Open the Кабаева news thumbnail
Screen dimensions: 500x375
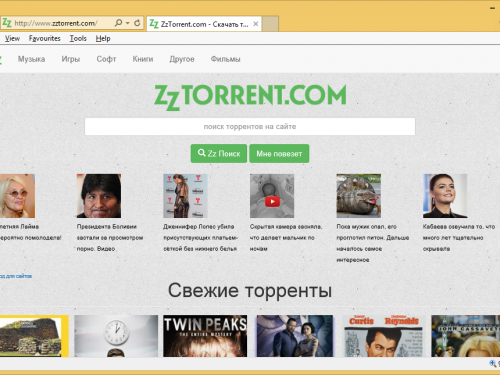445,196
